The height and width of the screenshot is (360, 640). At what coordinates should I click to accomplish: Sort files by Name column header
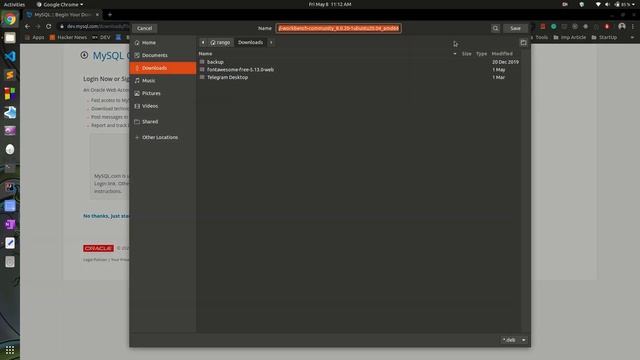tap(205, 53)
